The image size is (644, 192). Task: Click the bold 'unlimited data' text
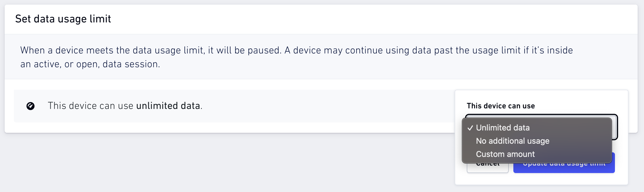(168, 106)
